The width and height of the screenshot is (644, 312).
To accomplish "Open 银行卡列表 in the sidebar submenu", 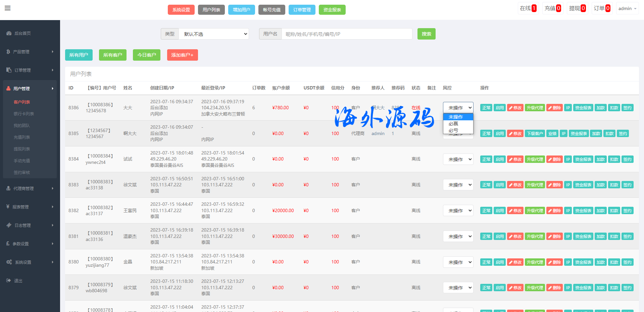I will coord(23,114).
